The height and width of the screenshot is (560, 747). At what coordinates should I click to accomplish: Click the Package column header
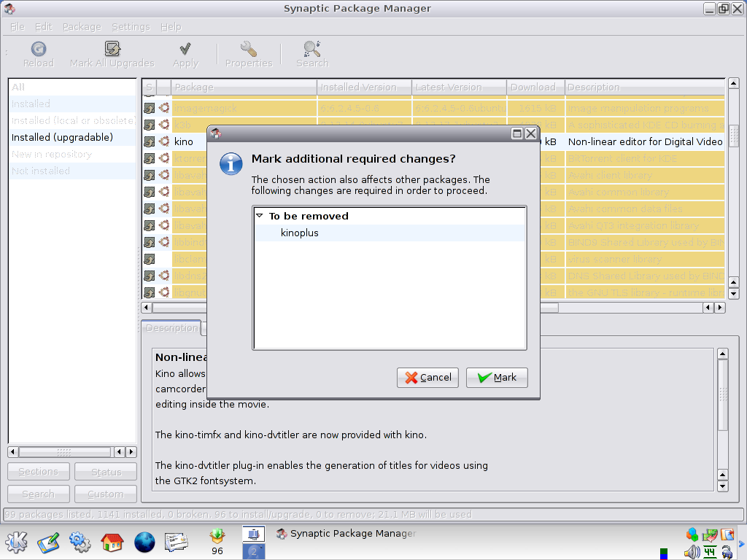244,87
